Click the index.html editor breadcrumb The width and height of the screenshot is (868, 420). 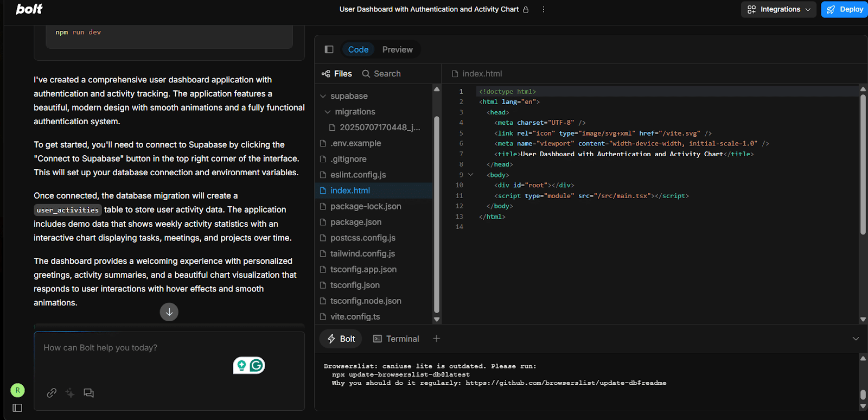click(477, 74)
